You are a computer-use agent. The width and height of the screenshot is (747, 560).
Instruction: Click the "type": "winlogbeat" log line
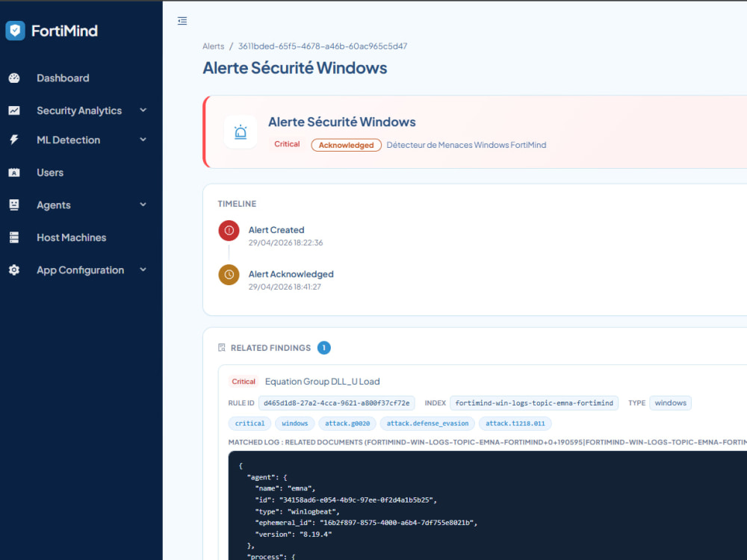coord(297,511)
